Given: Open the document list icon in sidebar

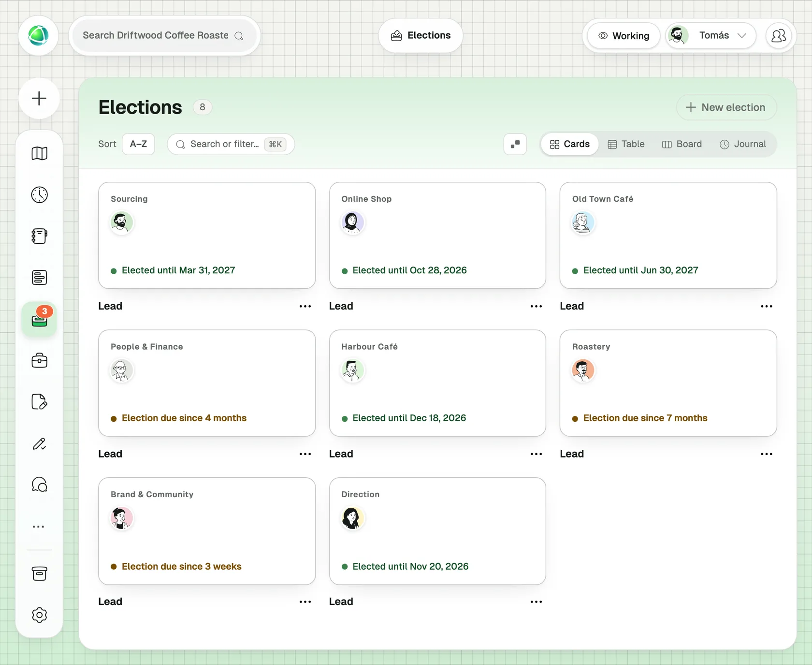Looking at the screenshot, I should point(39,278).
